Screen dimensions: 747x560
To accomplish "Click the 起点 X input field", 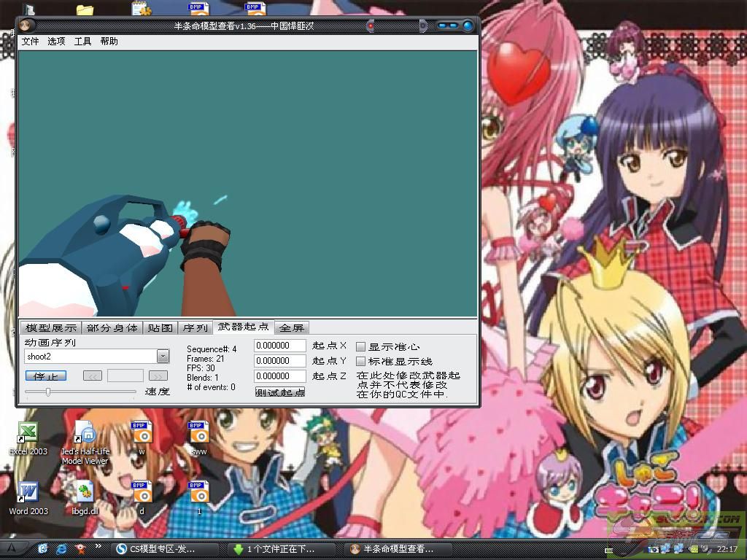I will click(279, 346).
